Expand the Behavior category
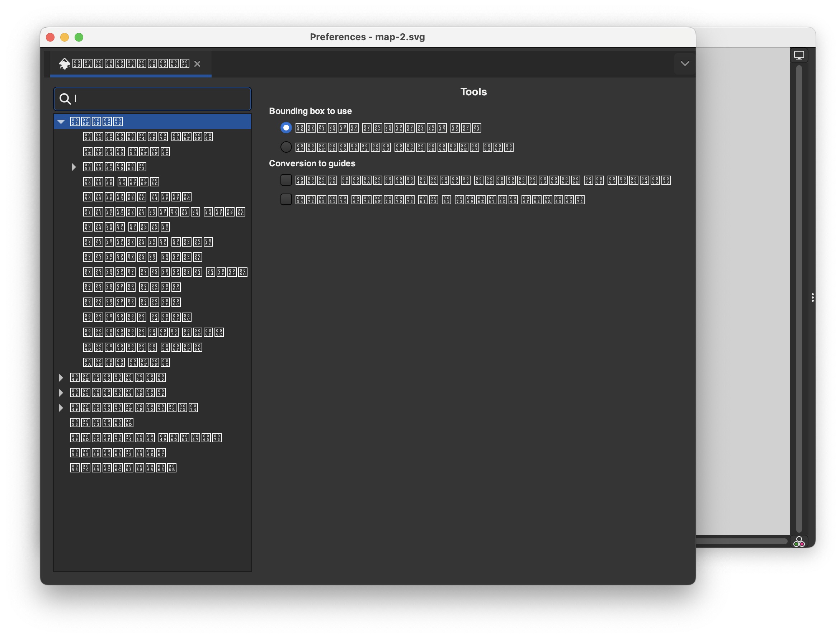840x638 pixels. coord(61,392)
